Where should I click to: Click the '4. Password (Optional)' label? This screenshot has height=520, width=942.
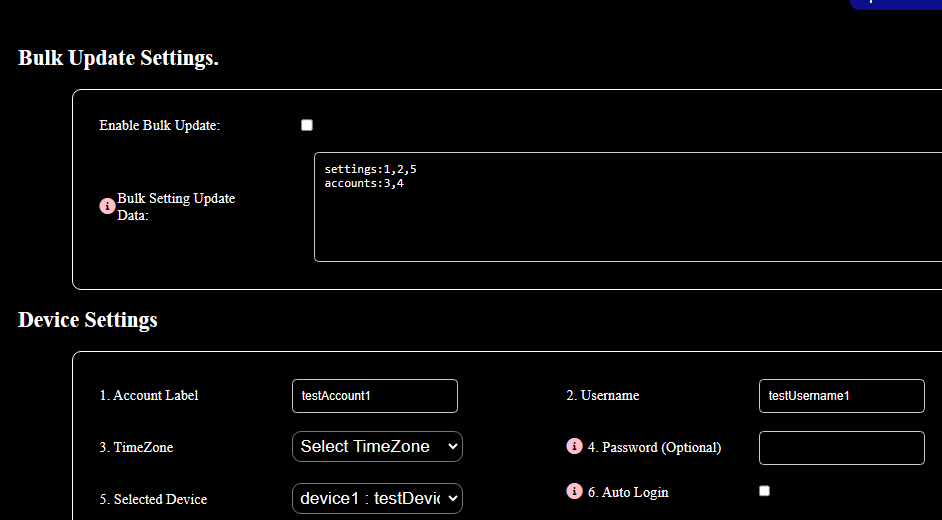654,447
